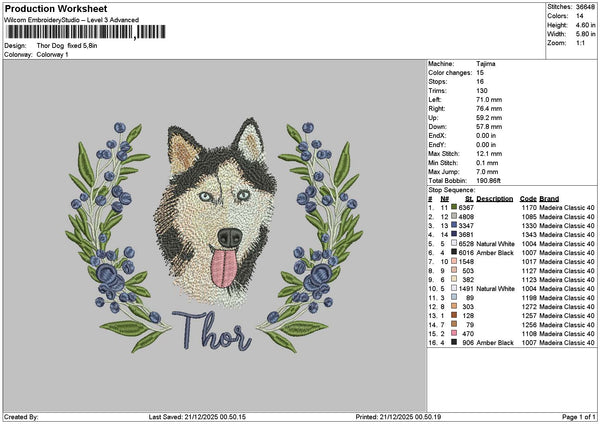
Task: Click thread code '1170' in stop 1
Action: pos(529,208)
